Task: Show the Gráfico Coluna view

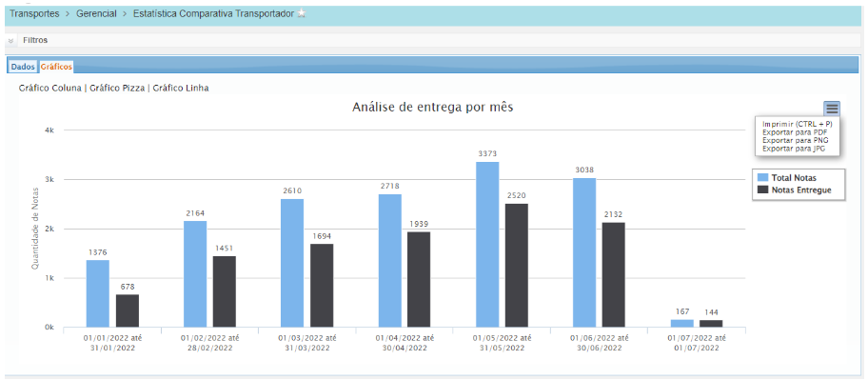Action: [x=49, y=88]
